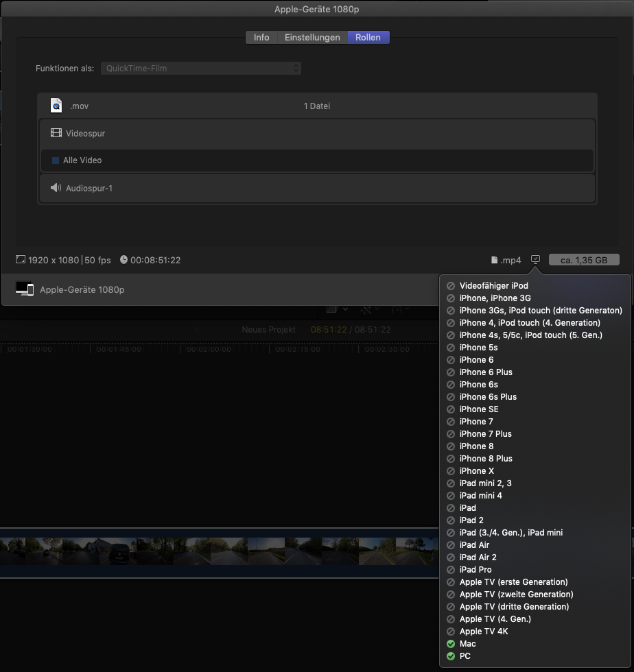Viewport: 634px width, 672px height.
Task: Click the frame size icon beside 1920 x 1080
Action: click(x=21, y=260)
